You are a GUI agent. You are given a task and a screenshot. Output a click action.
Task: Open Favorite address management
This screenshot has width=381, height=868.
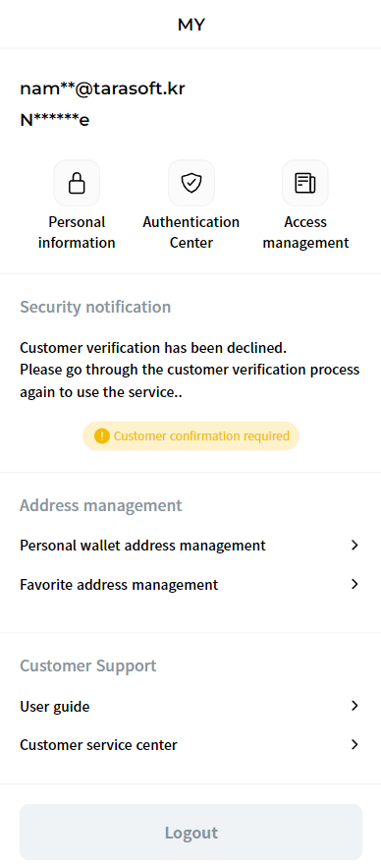190,584
